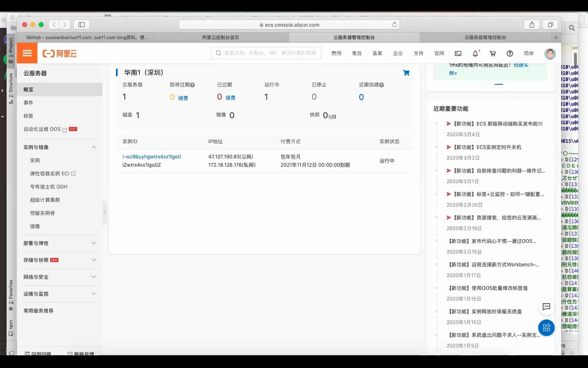Screen dimensions: 588x368
Task: Click Safari forward navigation arrow
Action: pyautogui.click(x=65, y=25)
